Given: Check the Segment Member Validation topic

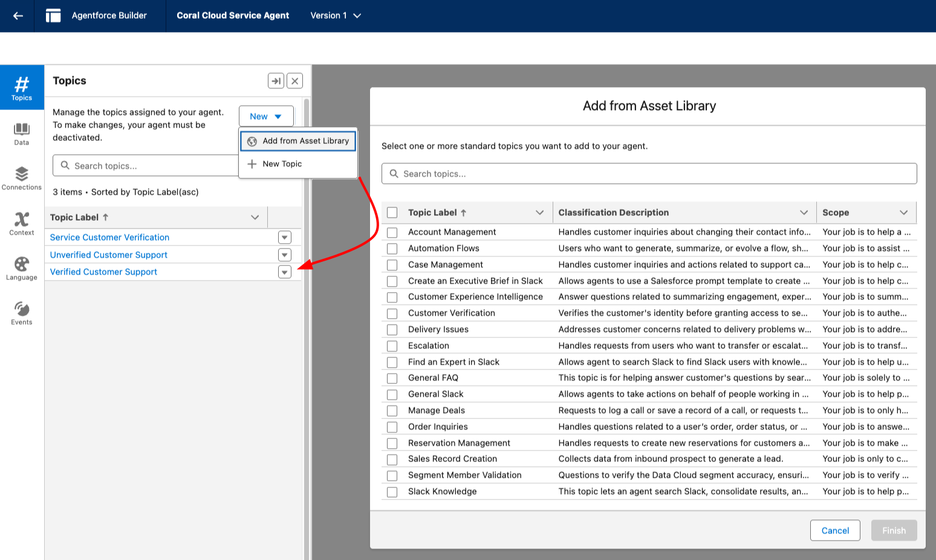Looking at the screenshot, I should point(392,475).
